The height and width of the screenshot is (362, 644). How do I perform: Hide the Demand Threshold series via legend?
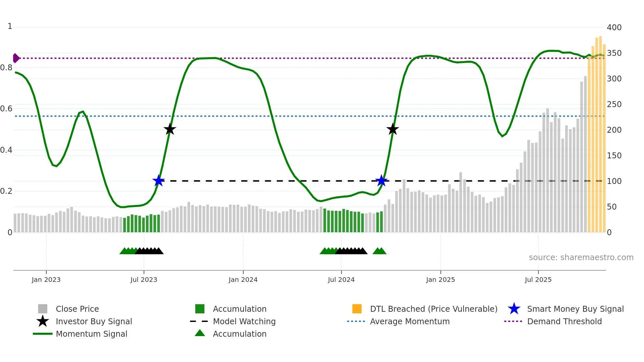[x=564, y=321]
